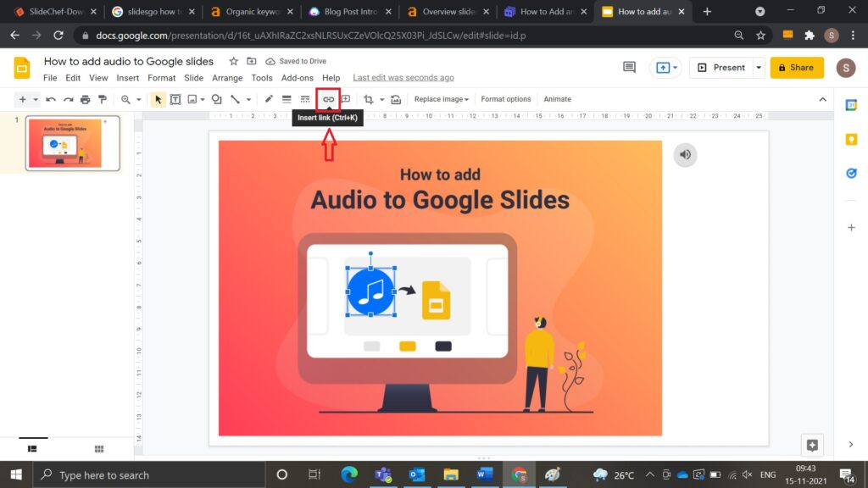Open the Border weight options
868x488 pixels.
click(287, 100)
